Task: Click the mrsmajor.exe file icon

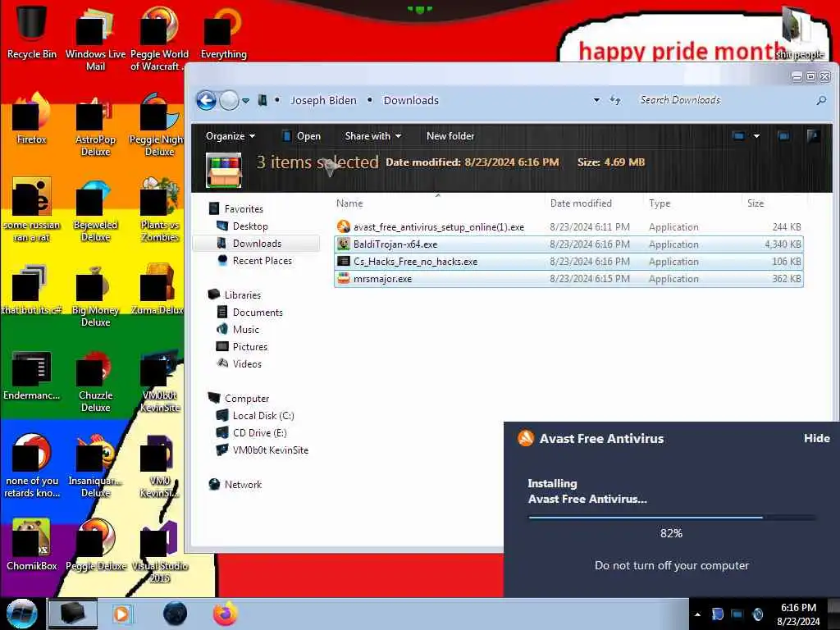Action: [x=344, y=279]
